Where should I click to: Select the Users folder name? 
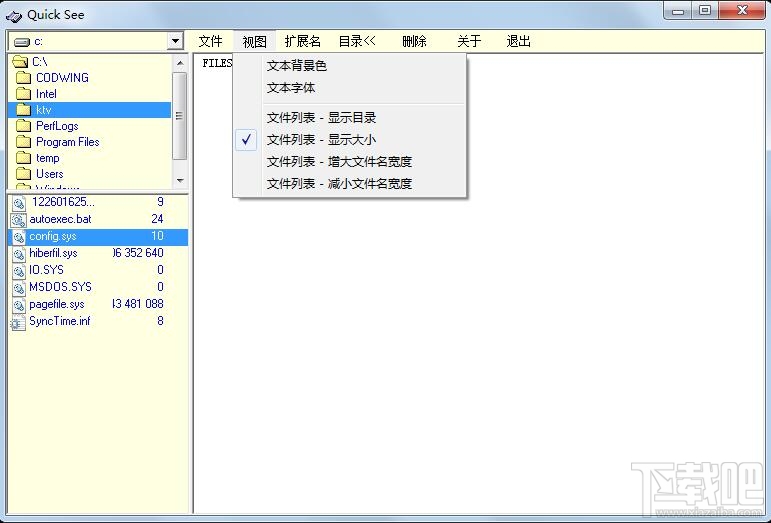tap(50, 174)
